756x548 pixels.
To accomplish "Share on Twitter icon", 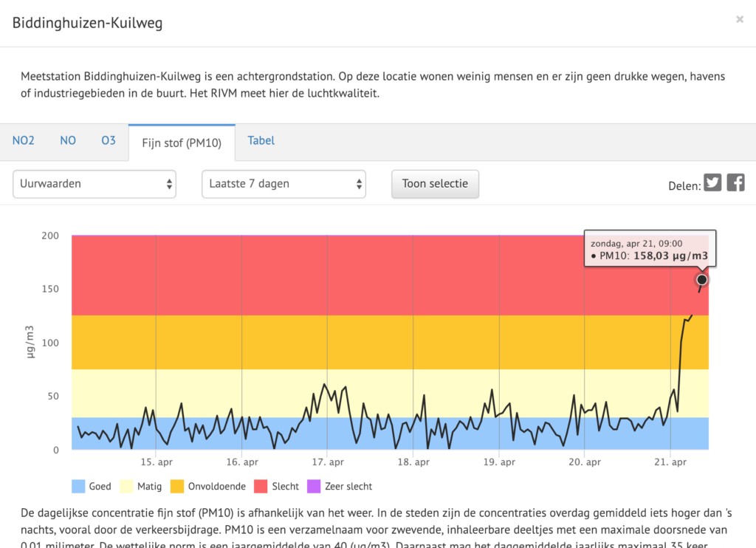I will [712, 183].
